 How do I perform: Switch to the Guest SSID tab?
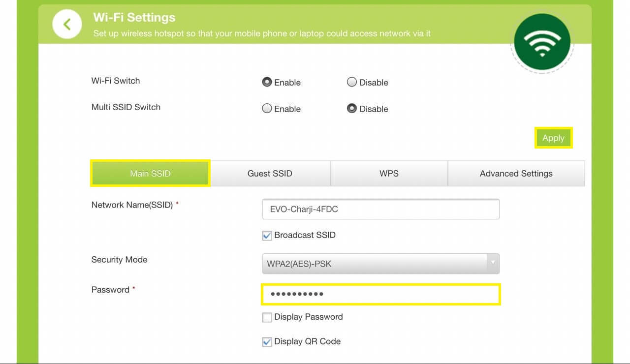(x=269, y=173)
